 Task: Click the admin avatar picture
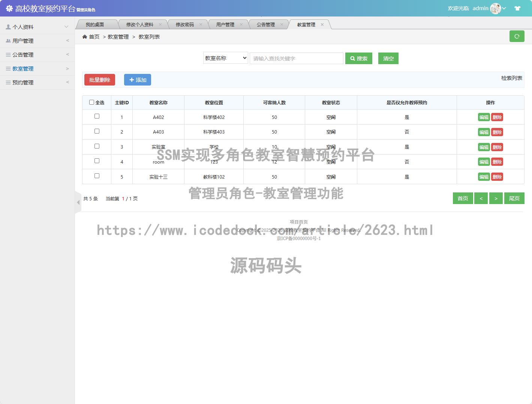click(x=495, y=8)
